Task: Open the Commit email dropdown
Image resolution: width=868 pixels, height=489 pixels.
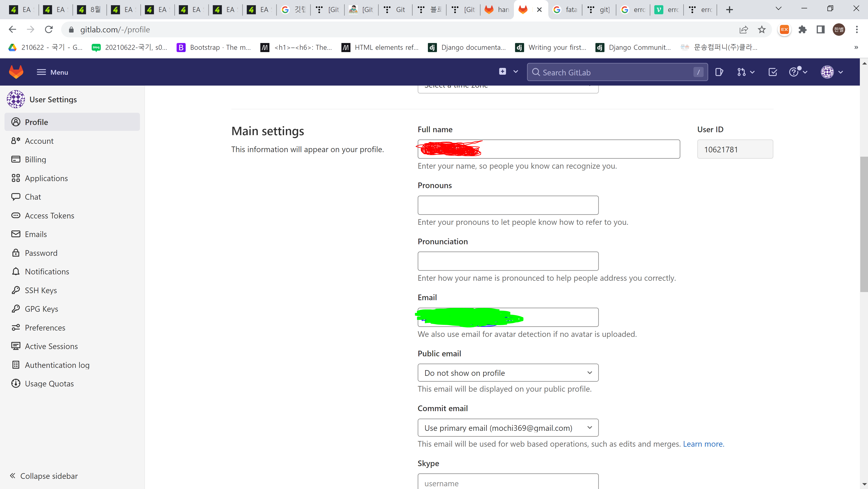Action: 507,428
